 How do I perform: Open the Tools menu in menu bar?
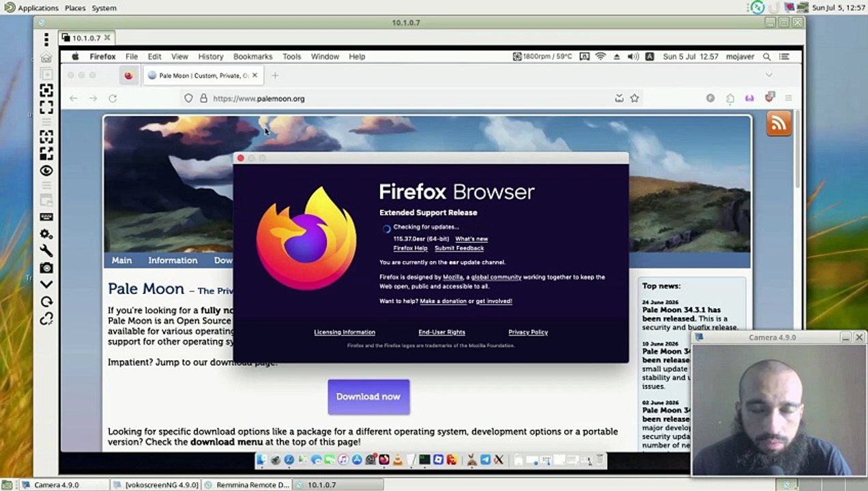point(292,57)
